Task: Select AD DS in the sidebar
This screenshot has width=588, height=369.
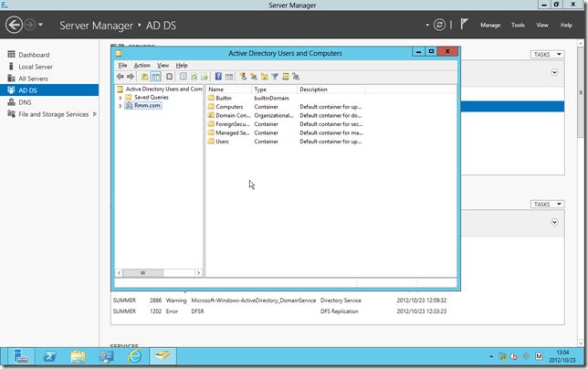Action: click(x=49, y=90)
